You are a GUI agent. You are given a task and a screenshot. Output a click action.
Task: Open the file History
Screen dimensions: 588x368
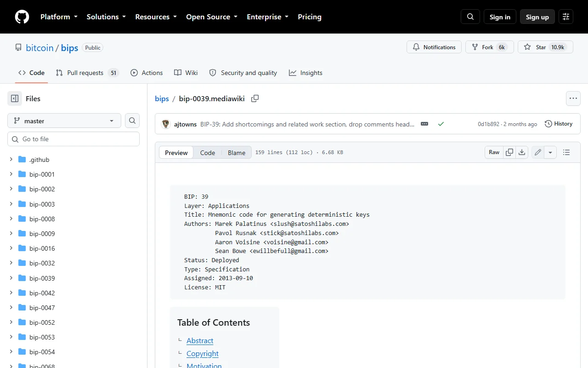(559, 124)
